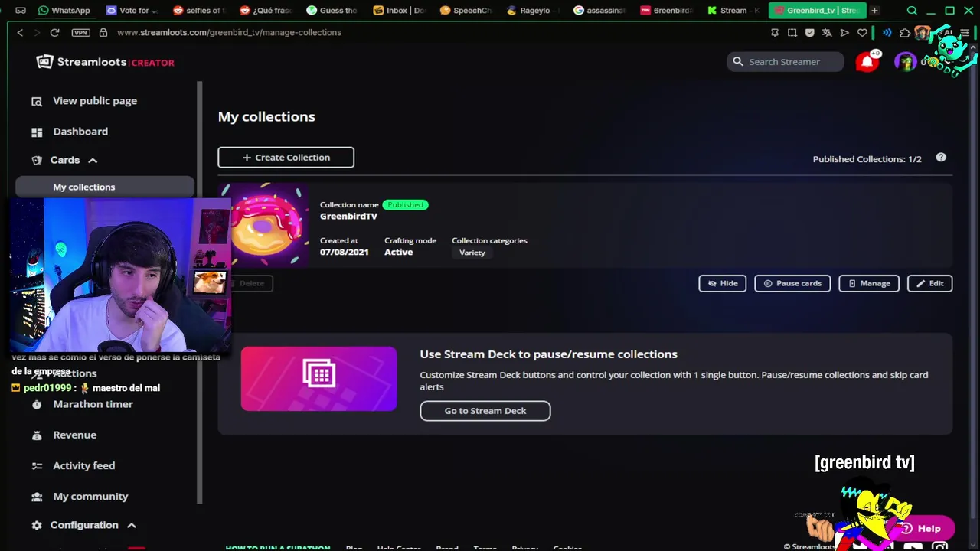Edit the GreenbirdTV collection
The width and height of the screenshot is (980, 551).
tap(930, 283)
